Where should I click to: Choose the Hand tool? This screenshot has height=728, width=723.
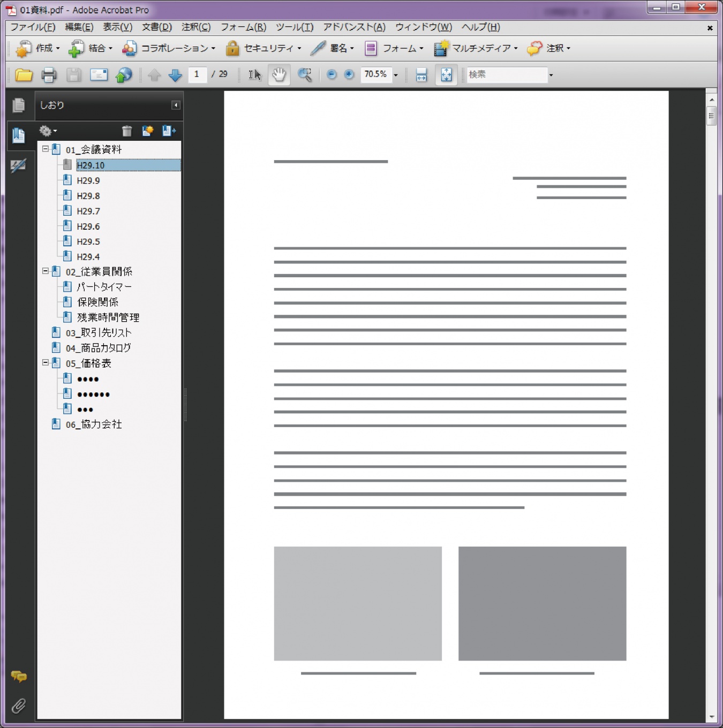click(x=279, y=75)
